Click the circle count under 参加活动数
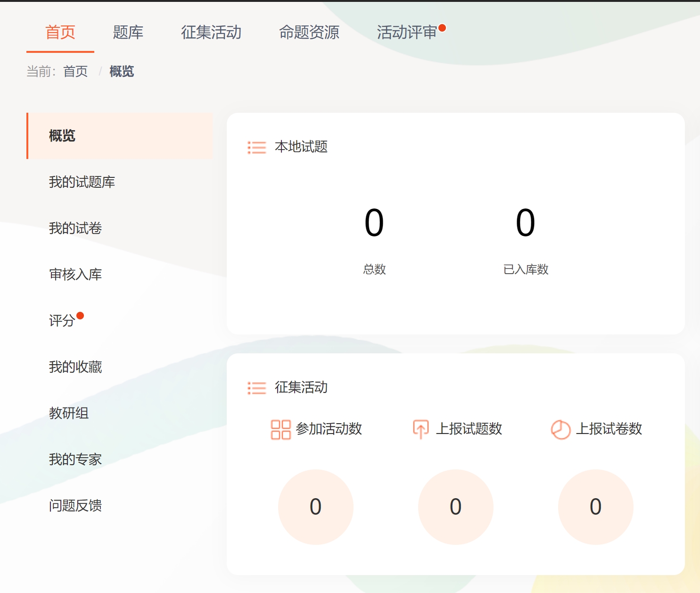Screen dimensions: 700x593 [x=316, y=507]
